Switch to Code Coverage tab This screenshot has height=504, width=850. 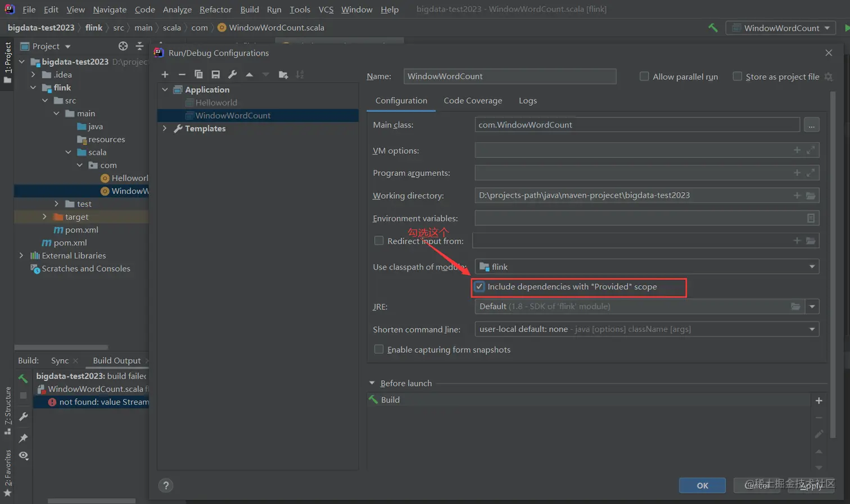[473, 101]
